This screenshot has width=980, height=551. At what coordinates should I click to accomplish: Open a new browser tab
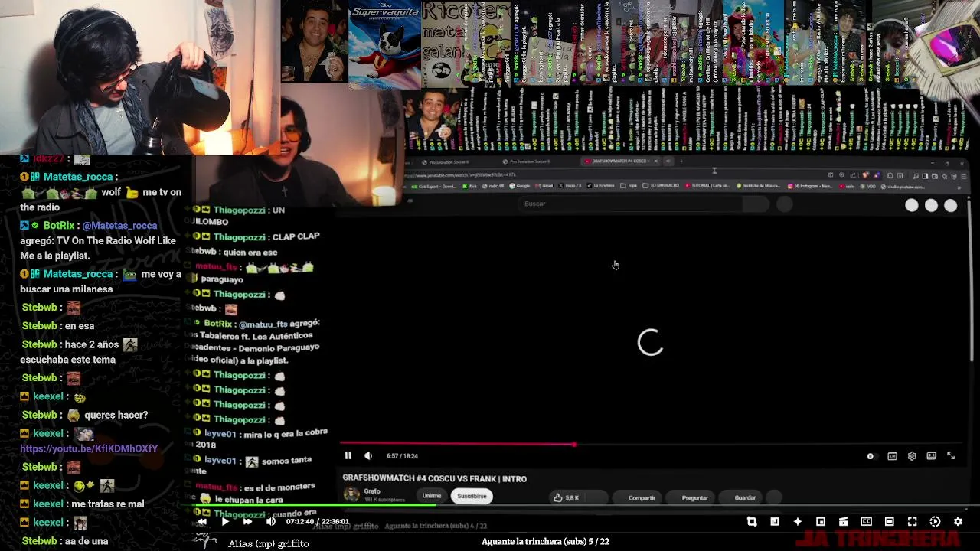pyautogui.click(x=681, y=161)
